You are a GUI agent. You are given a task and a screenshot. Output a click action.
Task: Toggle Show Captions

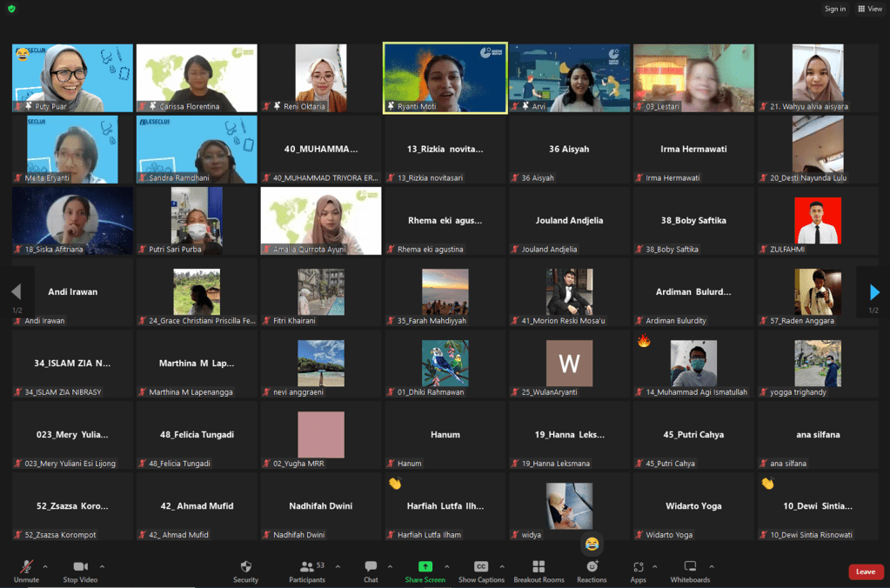click(481, 567)
